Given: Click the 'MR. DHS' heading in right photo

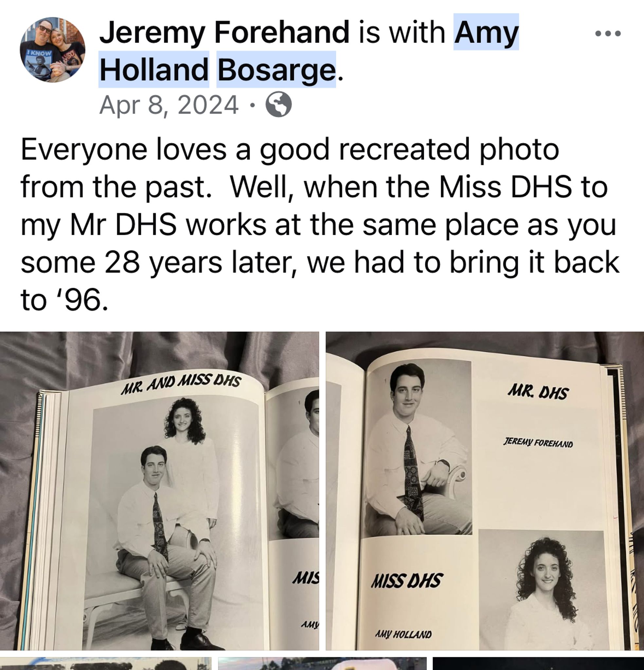Looking at the screenshot, I should (x=538, y=392).
